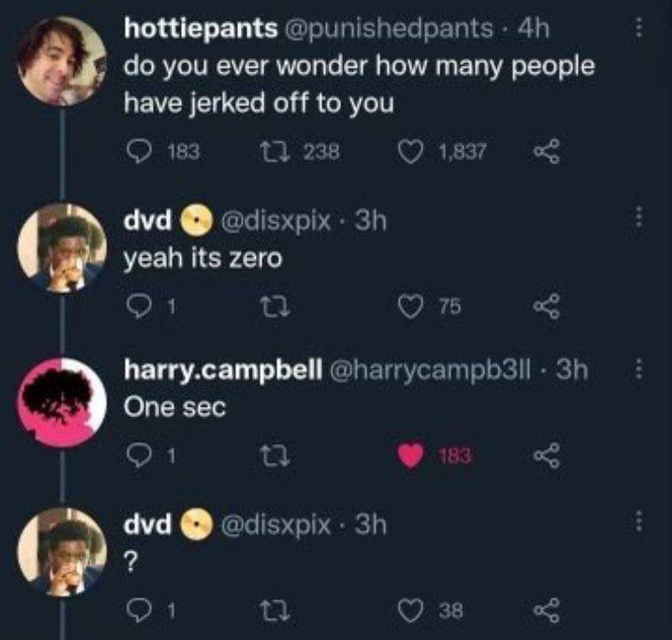
Task: Reply to dvd's "yeah its zero" tweet
Action: pyautogui.click(x=140, y=306)
